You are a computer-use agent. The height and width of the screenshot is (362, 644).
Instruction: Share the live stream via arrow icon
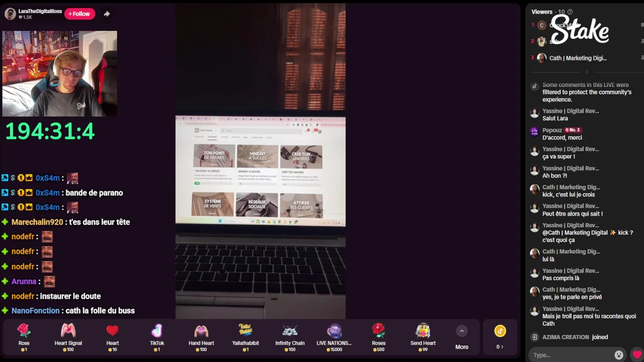[x=107, y=14]
